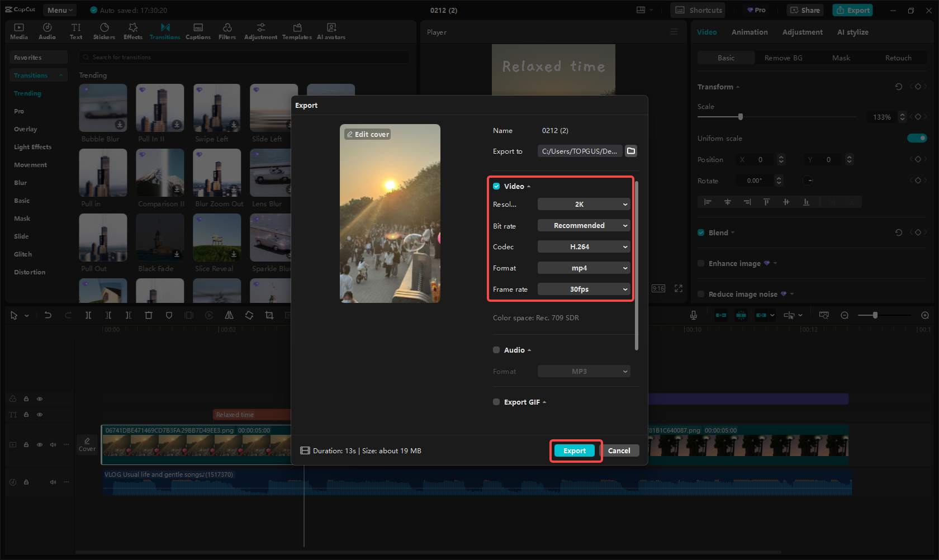Select the crop tool in timeline toolbar
This screenshot has height=560, width=939.
click(x=269, y=315)
